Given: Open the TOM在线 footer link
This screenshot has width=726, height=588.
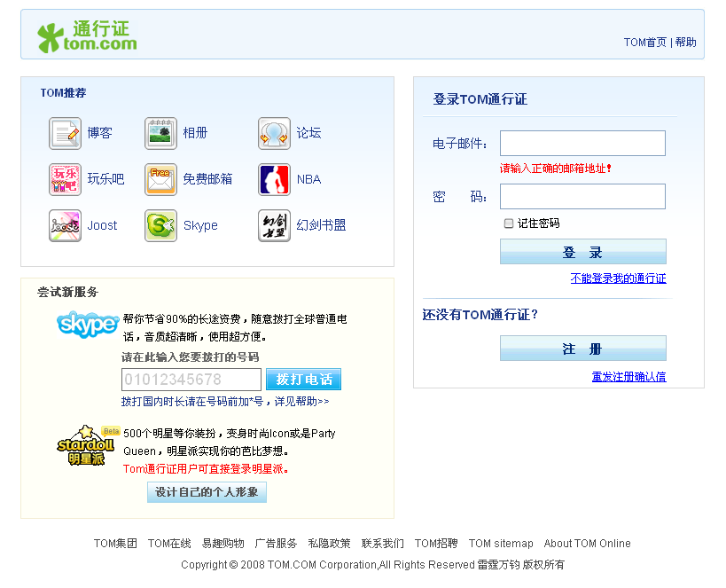Looking at the screenshot, I should [x=169, y=543].
